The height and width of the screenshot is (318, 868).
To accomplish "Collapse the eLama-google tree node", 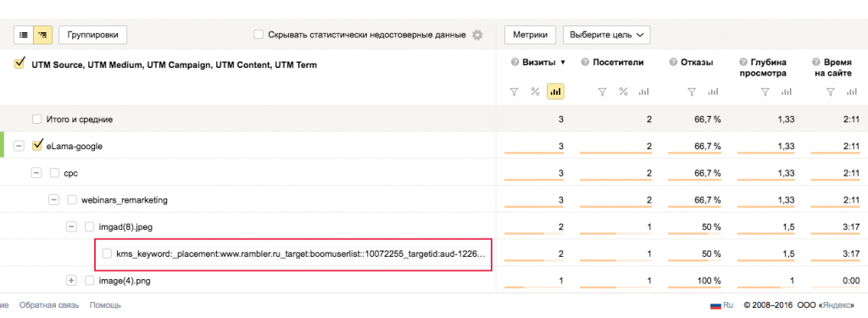I will click(19, 146).
